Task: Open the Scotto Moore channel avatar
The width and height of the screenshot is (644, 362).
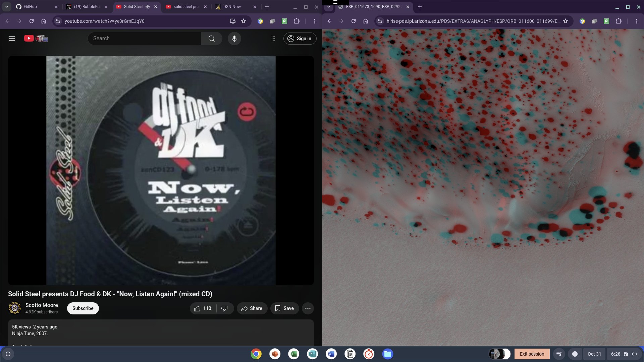Action: pyautogui.click(x=15, y=308)
